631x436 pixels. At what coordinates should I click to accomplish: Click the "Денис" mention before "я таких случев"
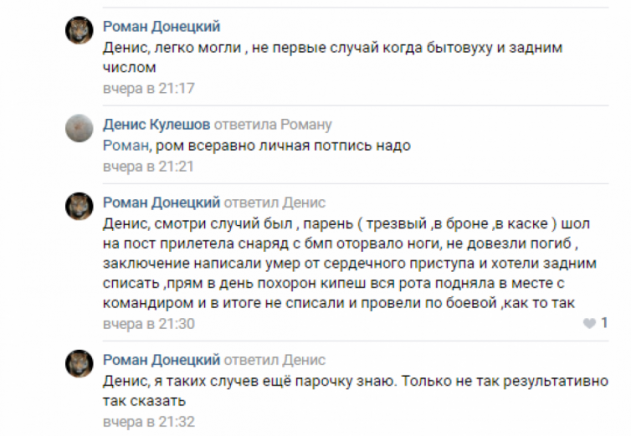[123, 379]
